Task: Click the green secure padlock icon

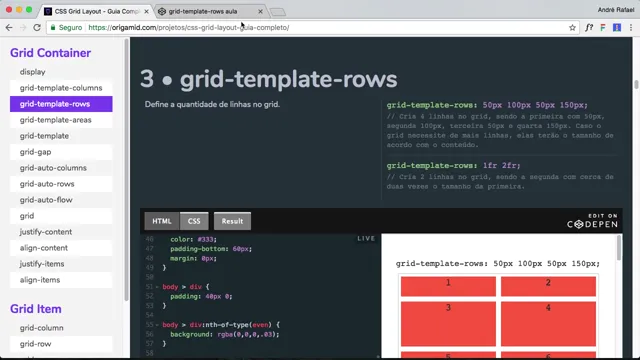Action: 53,28
